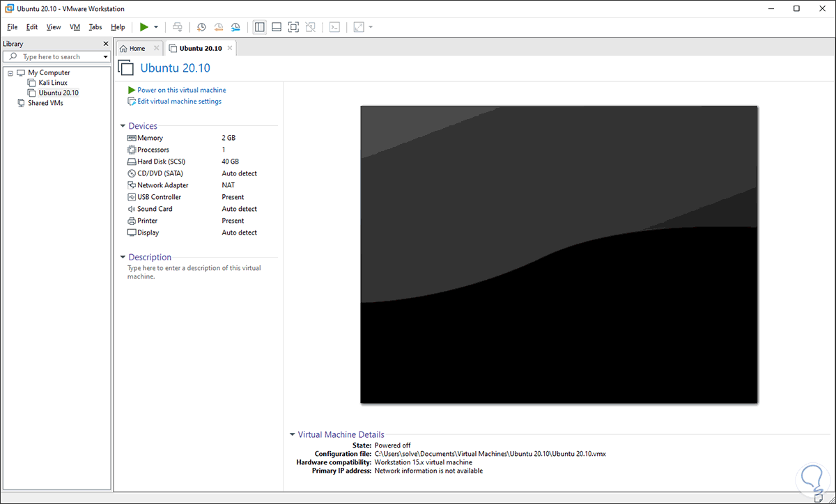Click the virtual machine preview screen
836x504 pixels.
559,254
